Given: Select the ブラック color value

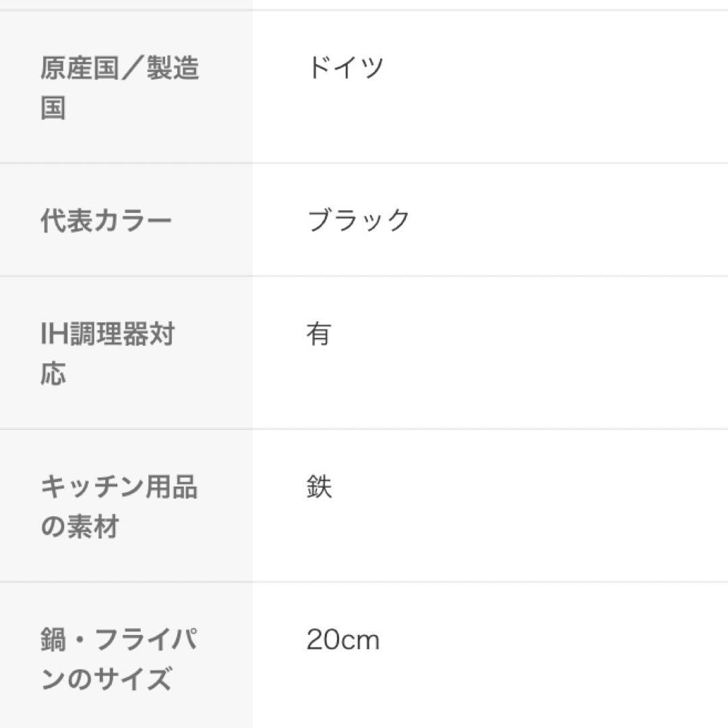Looking at the screenshot, I should point(359,221).
